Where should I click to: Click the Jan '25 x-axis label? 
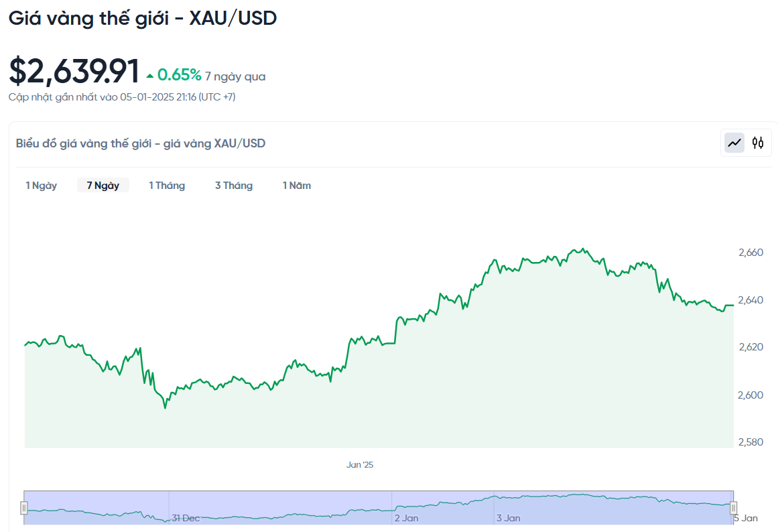point(360,464)
